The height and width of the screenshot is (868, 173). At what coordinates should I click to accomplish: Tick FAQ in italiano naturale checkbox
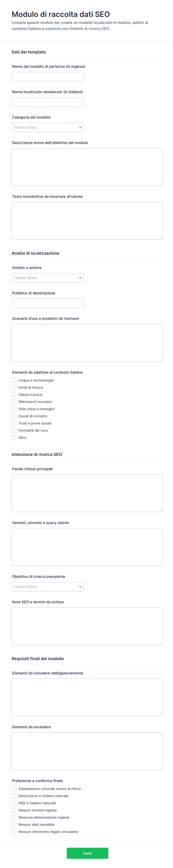click(x=14, y=803)
